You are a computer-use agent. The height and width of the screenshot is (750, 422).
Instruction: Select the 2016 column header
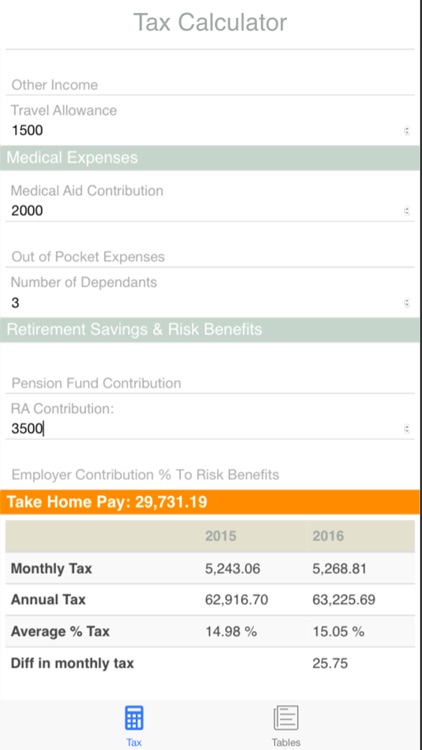[x=328, y=536]
